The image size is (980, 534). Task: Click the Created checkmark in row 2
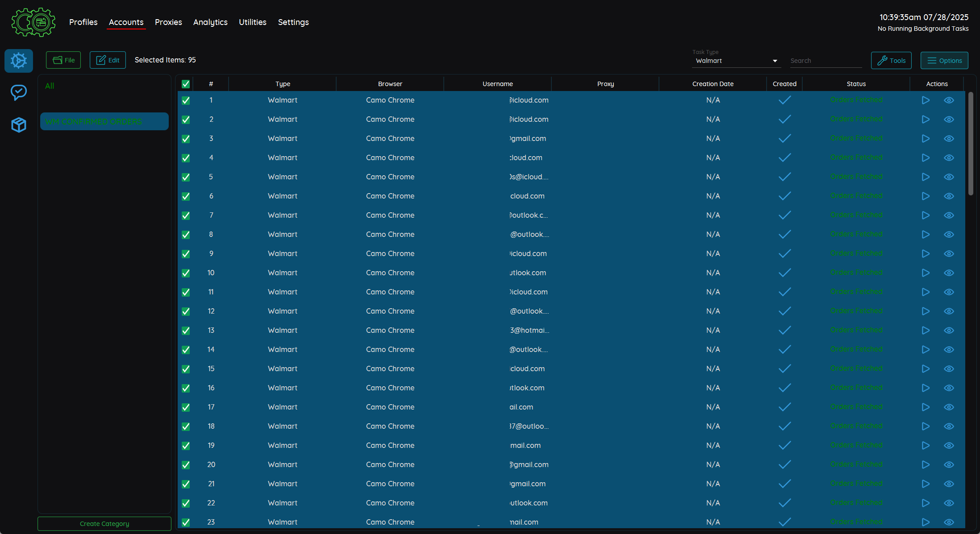coord(784,120)
